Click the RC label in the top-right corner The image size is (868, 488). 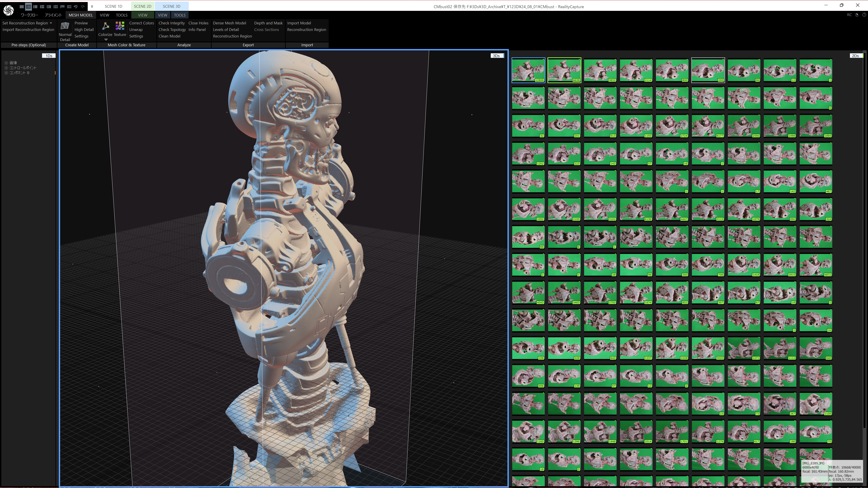pos(849,15)
